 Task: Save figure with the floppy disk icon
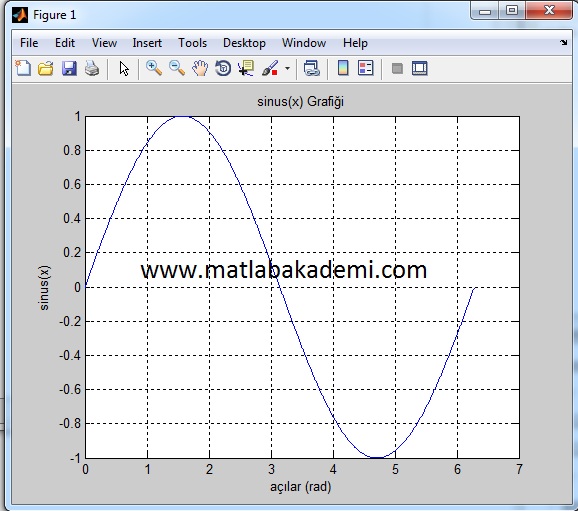coord(69,69)
